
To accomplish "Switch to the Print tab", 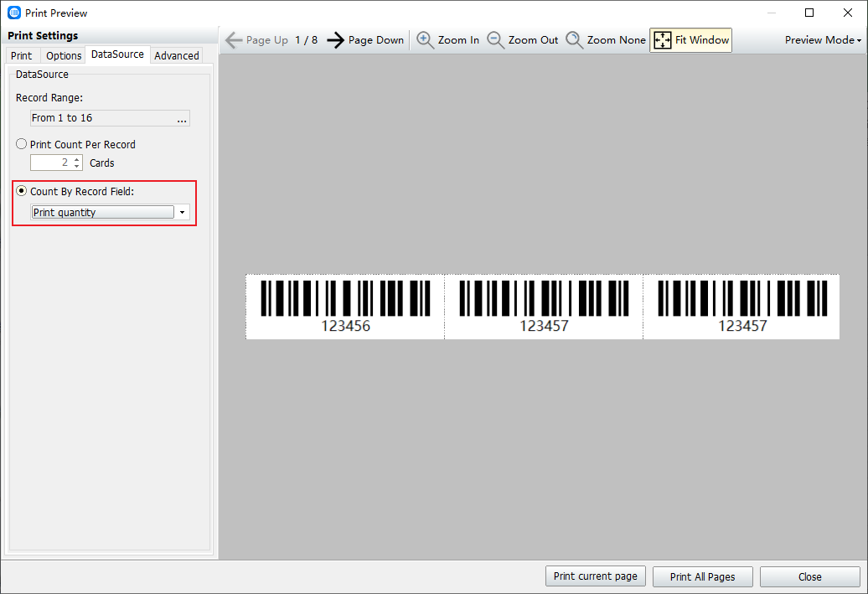I will pos(22,55).
